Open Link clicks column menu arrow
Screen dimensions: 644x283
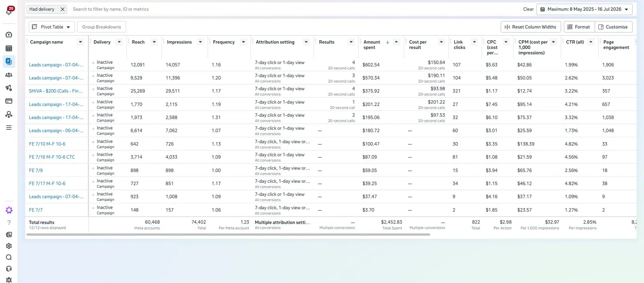point(474,42)
